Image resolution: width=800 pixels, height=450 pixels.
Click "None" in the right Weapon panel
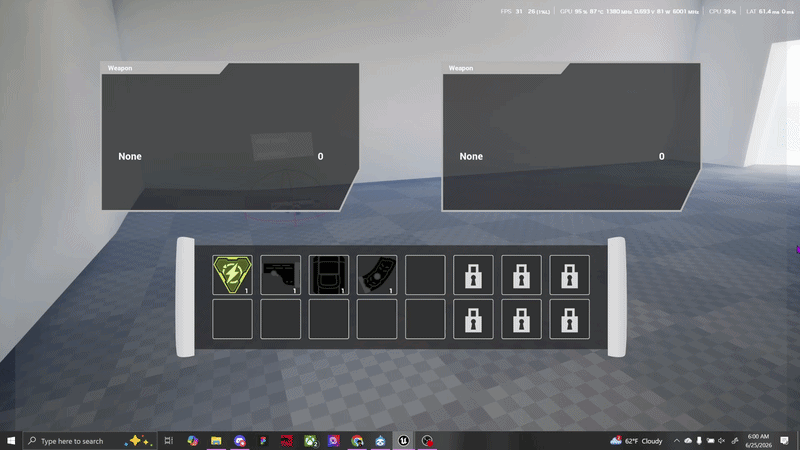coord(471,157)
